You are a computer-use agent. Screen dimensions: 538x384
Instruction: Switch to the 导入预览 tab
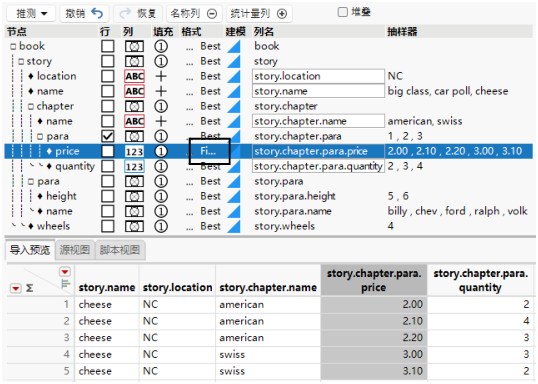30,250
